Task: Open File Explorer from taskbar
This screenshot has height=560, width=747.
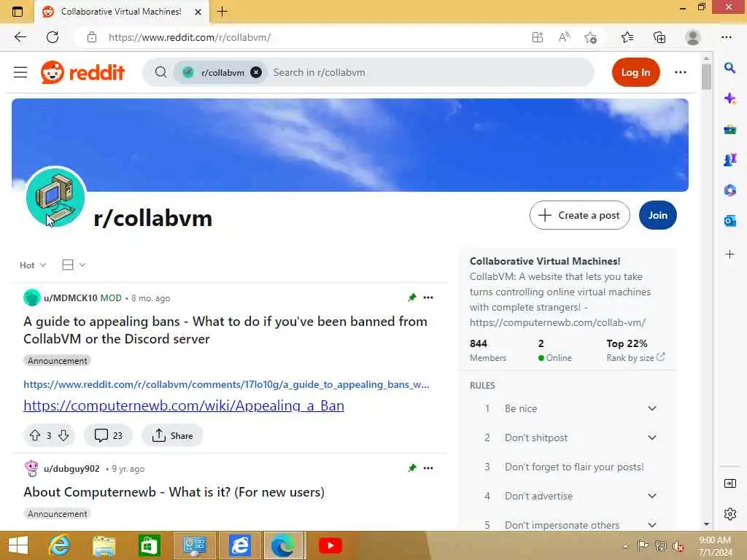Action: pyautogui.click(x=104, y=545)
